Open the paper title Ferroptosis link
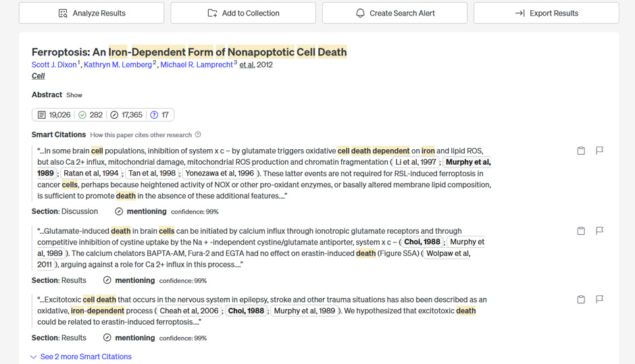The height and width of the screenshot is (364, 635). pos(189,52)
